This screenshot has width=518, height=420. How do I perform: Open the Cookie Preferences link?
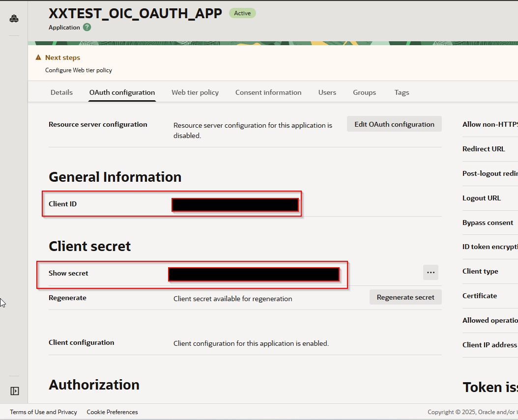[x=112, y=412]
